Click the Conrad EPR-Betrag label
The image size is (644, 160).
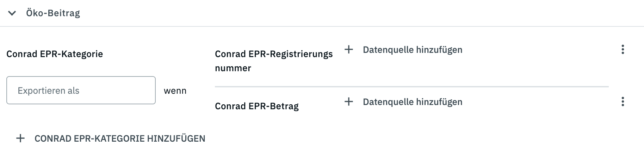[x=257, y=106]
